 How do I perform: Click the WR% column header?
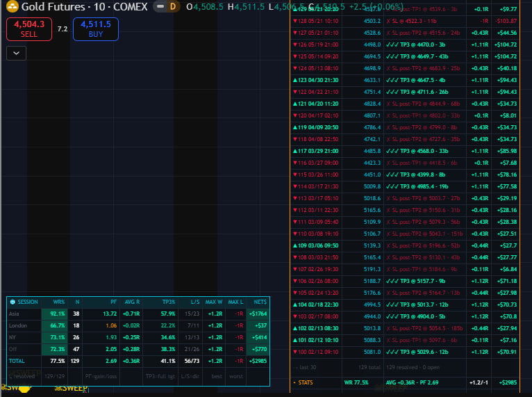(x=59, y=302)
